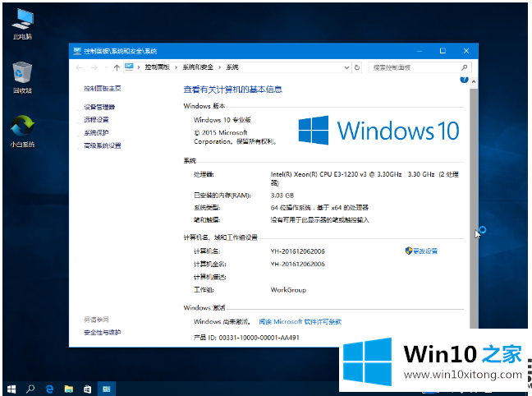This screenshot has width=532, height=396.
Task: Open 设备管理器 in the left panel
Action: [x=99, y=107]
